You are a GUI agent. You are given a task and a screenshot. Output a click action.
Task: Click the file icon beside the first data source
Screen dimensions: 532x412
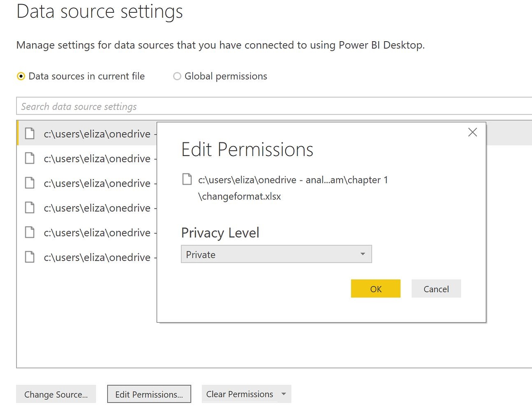point(29,133)
